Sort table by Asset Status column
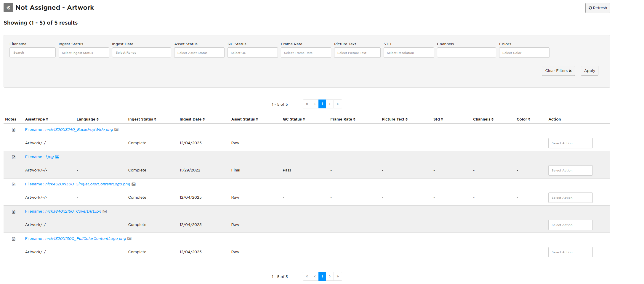 point(245,119)
